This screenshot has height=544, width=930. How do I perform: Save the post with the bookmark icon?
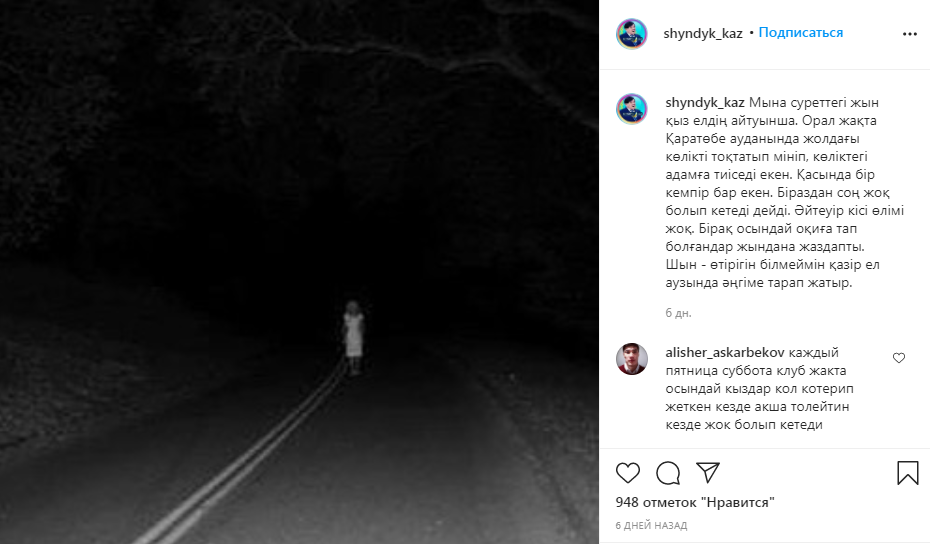coord(907,473)
